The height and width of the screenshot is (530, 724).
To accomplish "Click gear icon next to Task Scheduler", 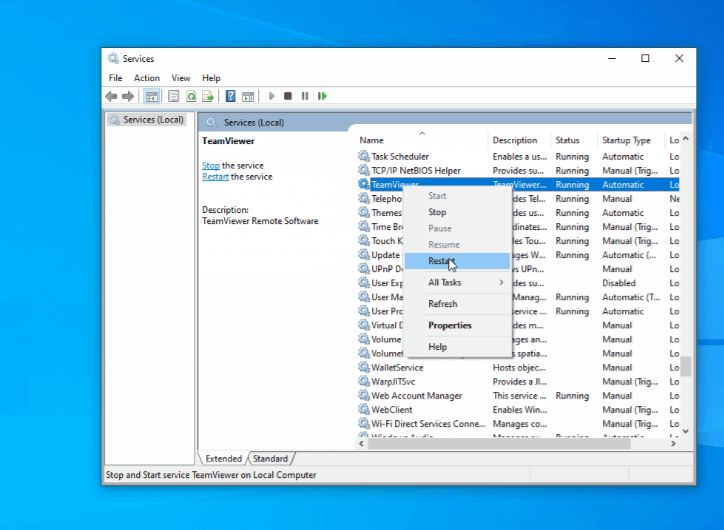I will coord(364,156).
